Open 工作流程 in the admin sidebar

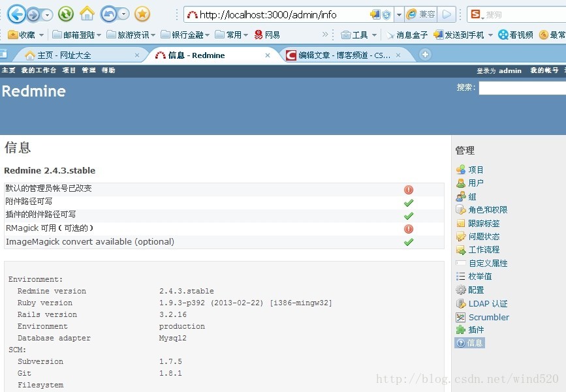click(484, 250)
